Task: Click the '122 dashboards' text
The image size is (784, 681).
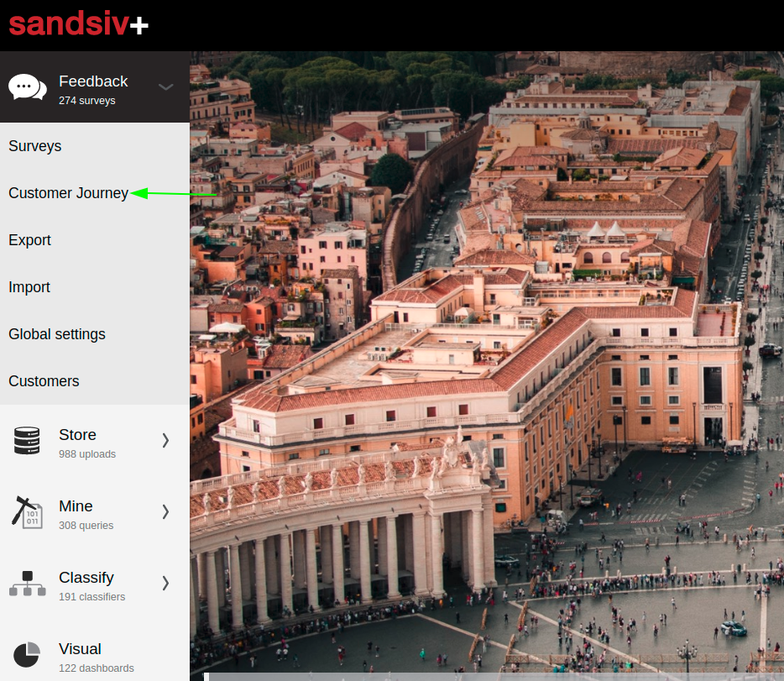Action: tap(97, 668)
